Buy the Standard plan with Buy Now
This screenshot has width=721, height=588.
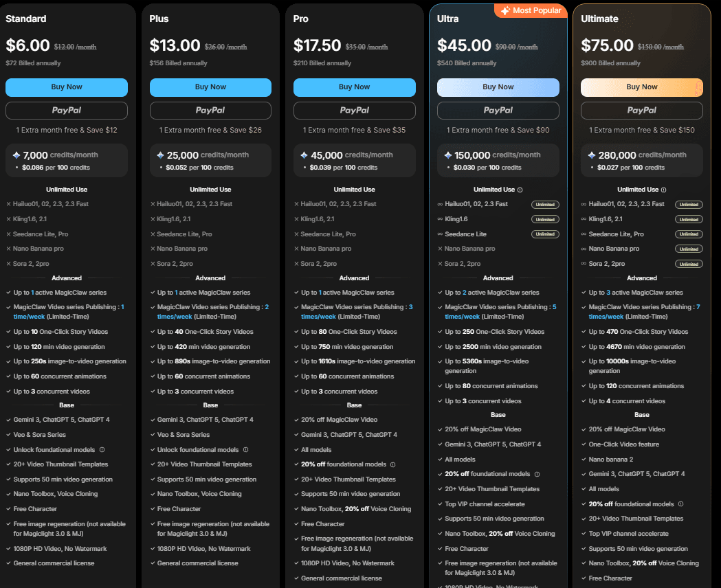click(67, 87)
